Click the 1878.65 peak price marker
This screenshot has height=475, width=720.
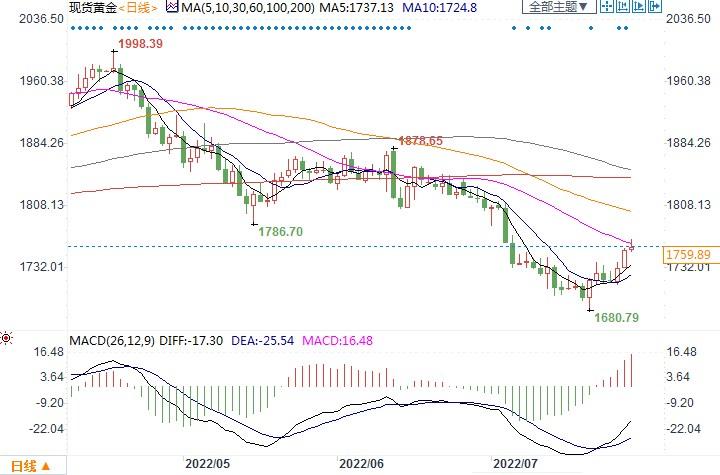pos(420,141)
